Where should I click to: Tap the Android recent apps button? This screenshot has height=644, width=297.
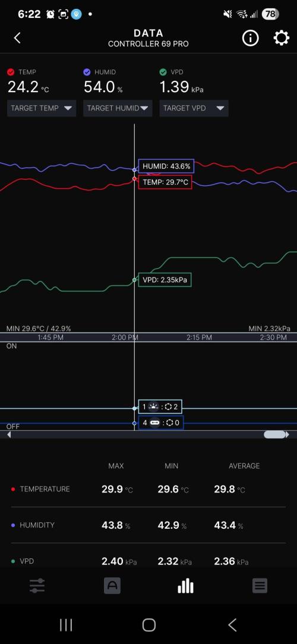point(66,625)
